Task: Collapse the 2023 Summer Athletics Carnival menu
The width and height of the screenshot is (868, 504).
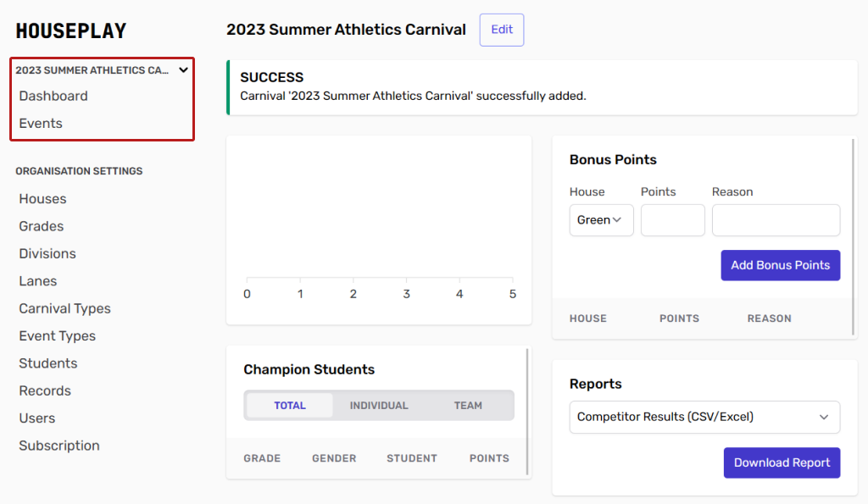Action: (x=183, y=70)
